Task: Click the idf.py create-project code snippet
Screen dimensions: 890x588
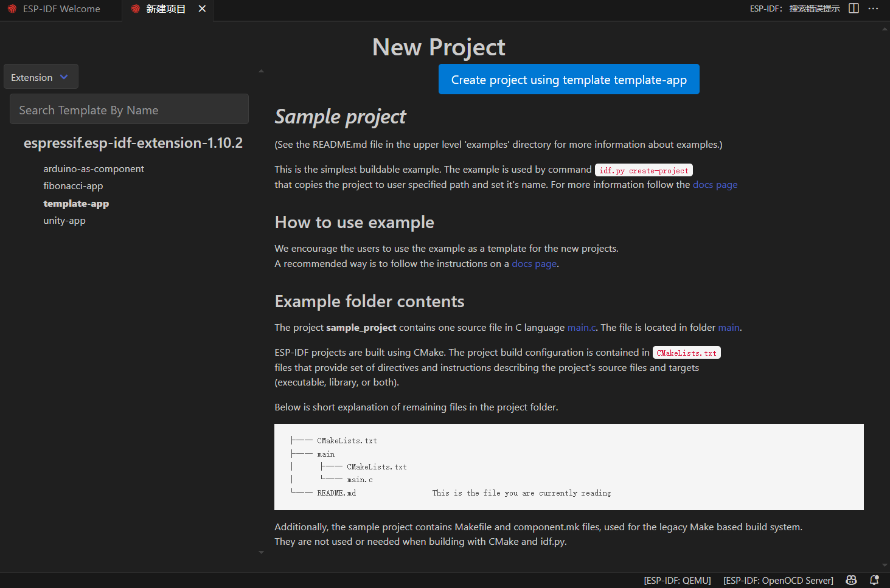Action: point(644,170)
